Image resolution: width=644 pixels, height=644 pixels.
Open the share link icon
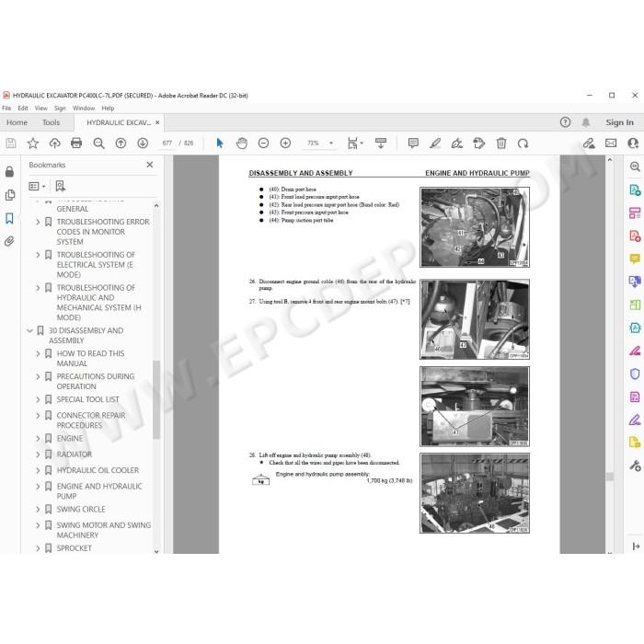[589, 143]
